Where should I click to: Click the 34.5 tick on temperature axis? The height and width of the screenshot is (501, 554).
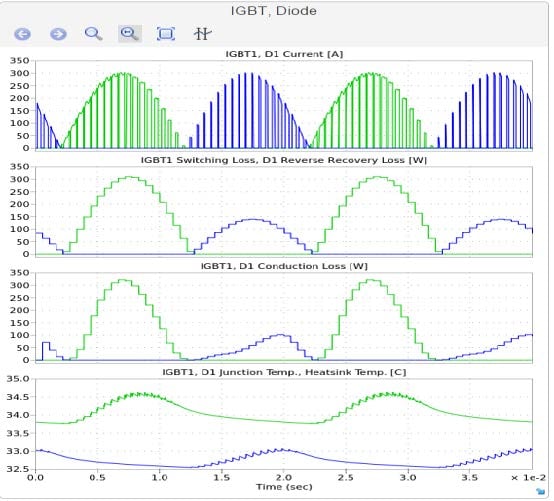(18, 397)
